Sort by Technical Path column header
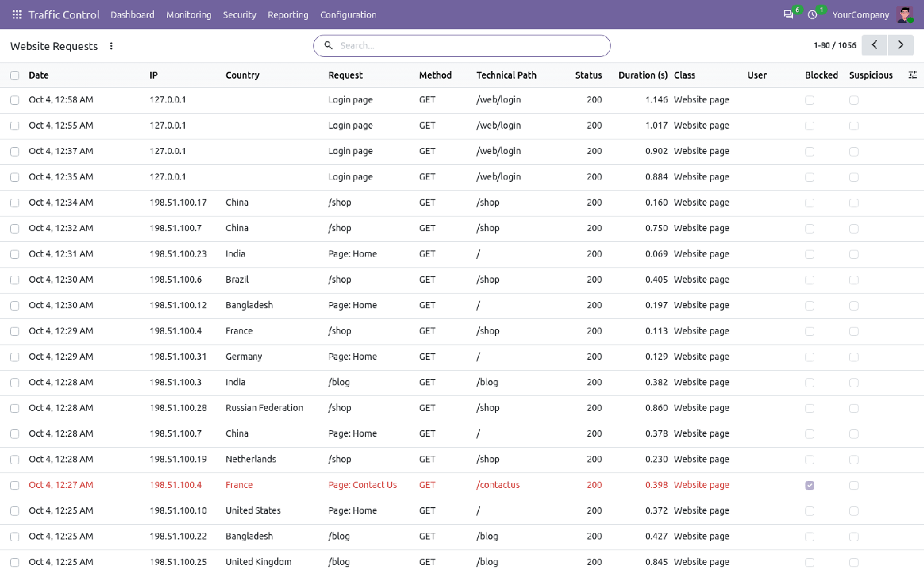924x578 pixels. click(x=507, y=76)
